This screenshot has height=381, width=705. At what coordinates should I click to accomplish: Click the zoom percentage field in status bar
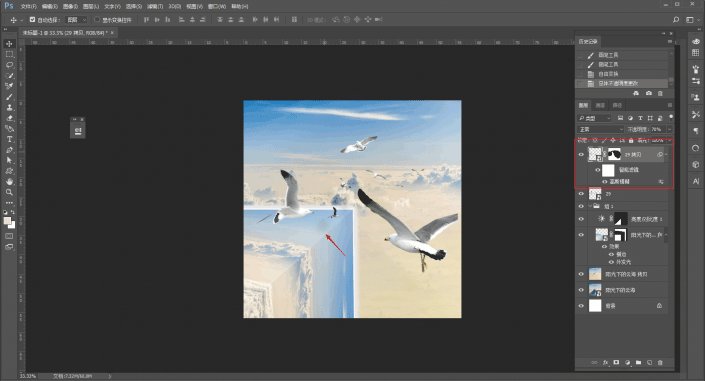coord(28,376)
